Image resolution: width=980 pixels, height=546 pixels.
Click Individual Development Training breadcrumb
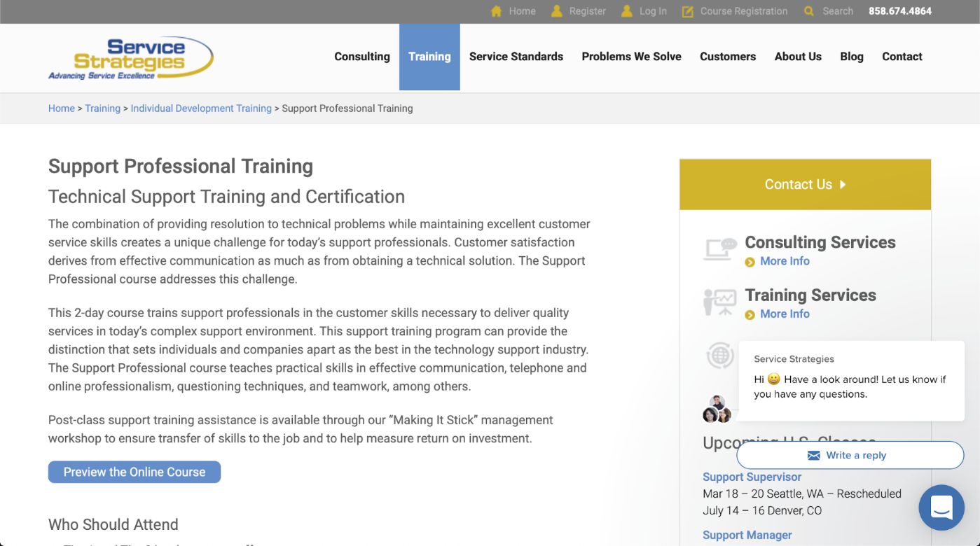(x=201, y=108)
